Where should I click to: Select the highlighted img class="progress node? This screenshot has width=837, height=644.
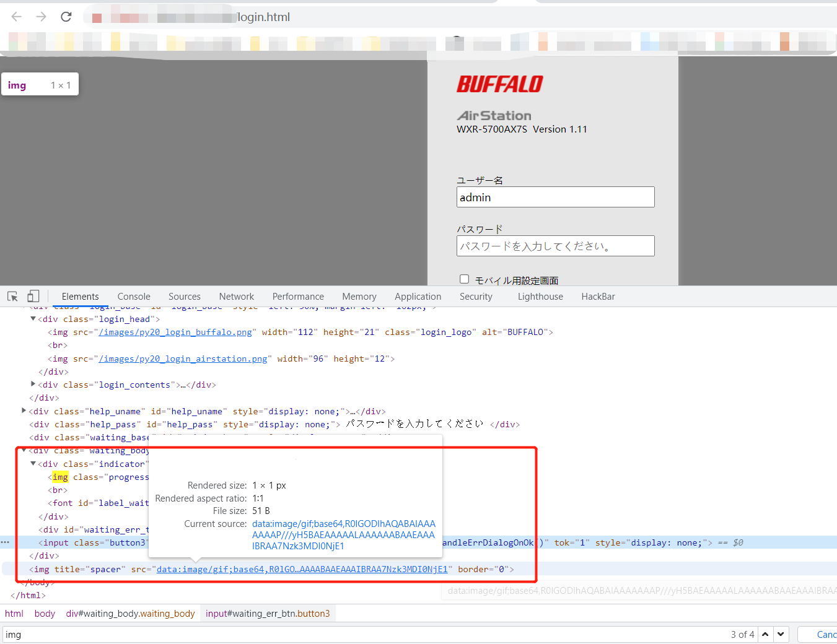click(99, 477)
